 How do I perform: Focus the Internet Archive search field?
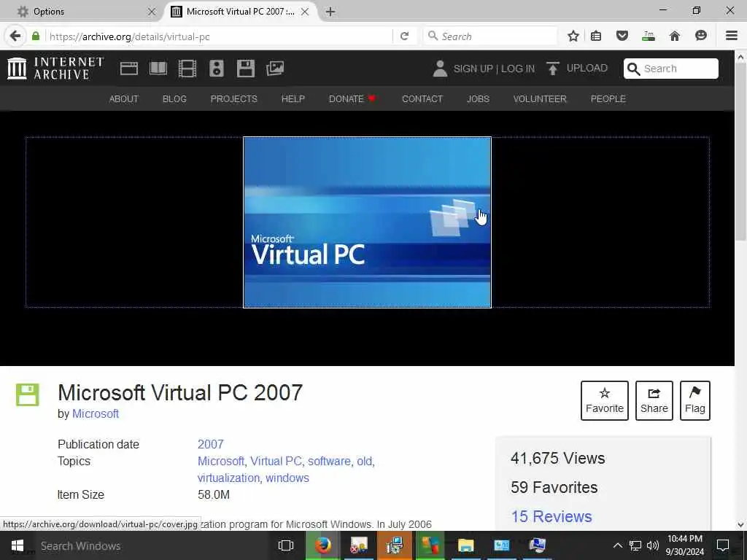(671, 69)
